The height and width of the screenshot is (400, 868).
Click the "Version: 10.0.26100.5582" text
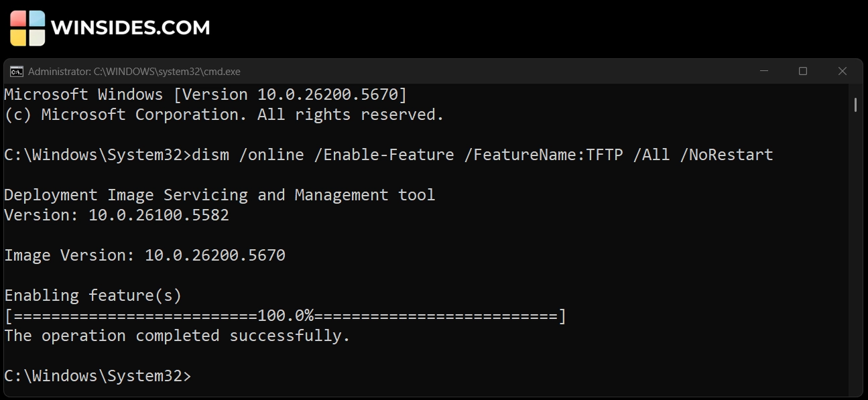pyautogui.click(x=117, y=215)
